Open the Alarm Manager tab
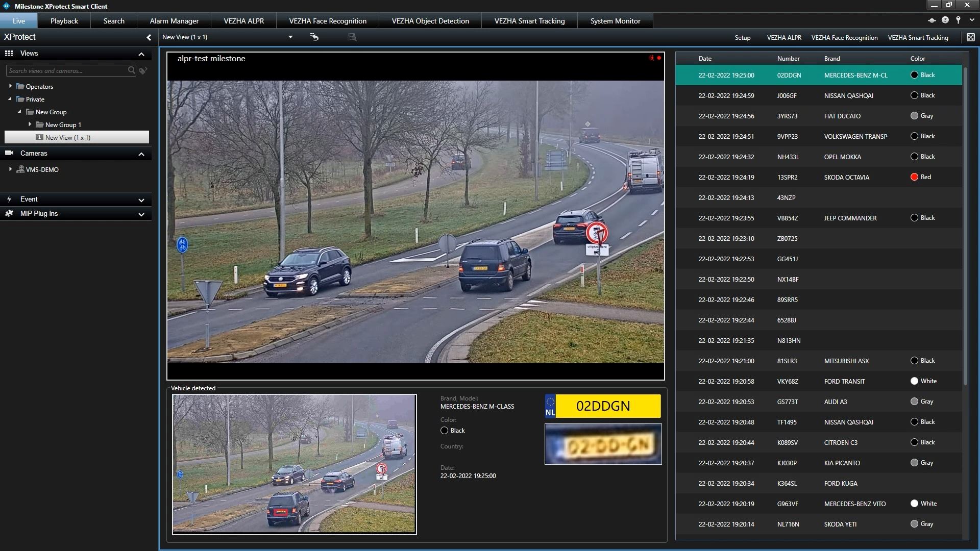This screenshot has height=551, width=980. click(174, 21)
